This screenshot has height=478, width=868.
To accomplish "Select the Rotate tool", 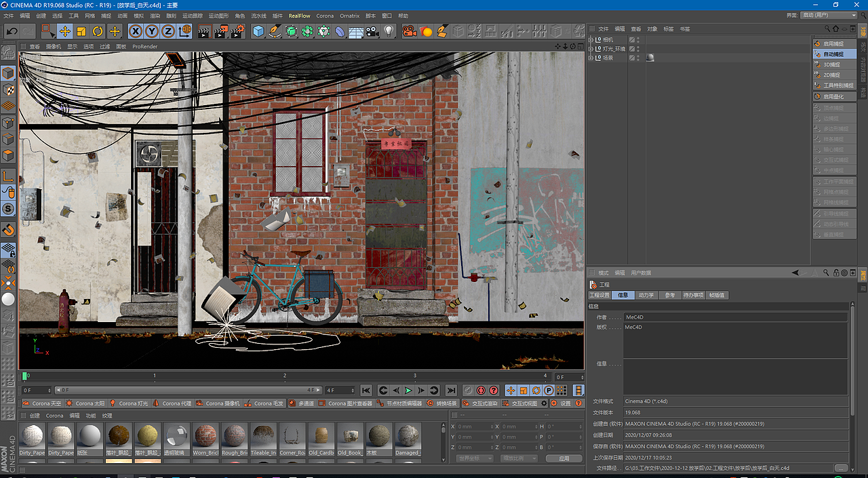I will [x=98, y=31].
